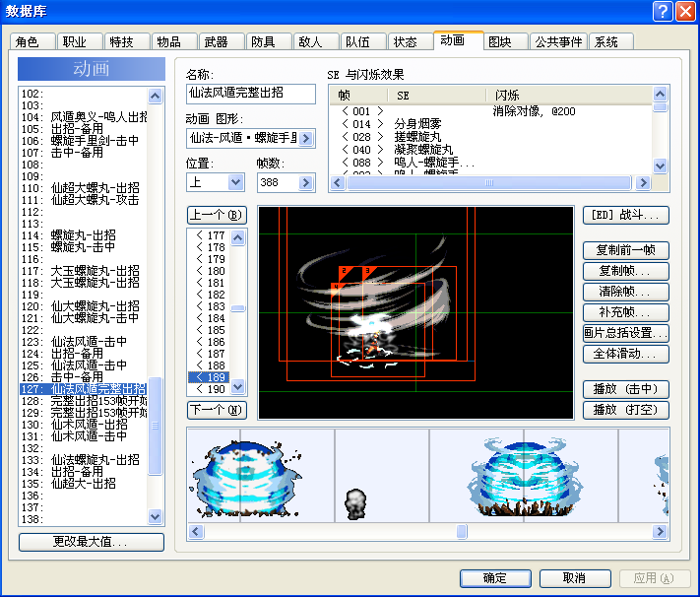Select animation 110: 仙超大螺丸-出招
This screenshot has width=700, height=597.
click(85, 188)
